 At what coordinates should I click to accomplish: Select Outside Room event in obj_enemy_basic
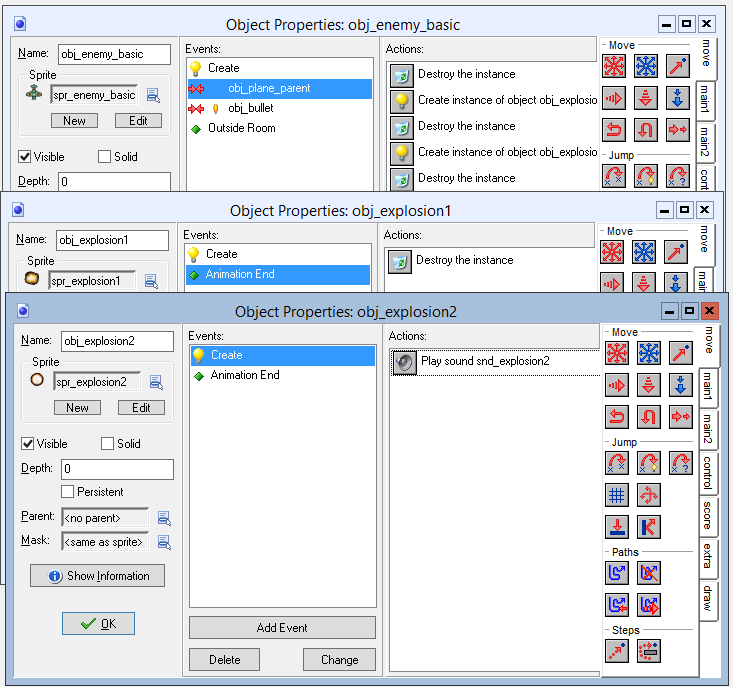coord(280,128)
